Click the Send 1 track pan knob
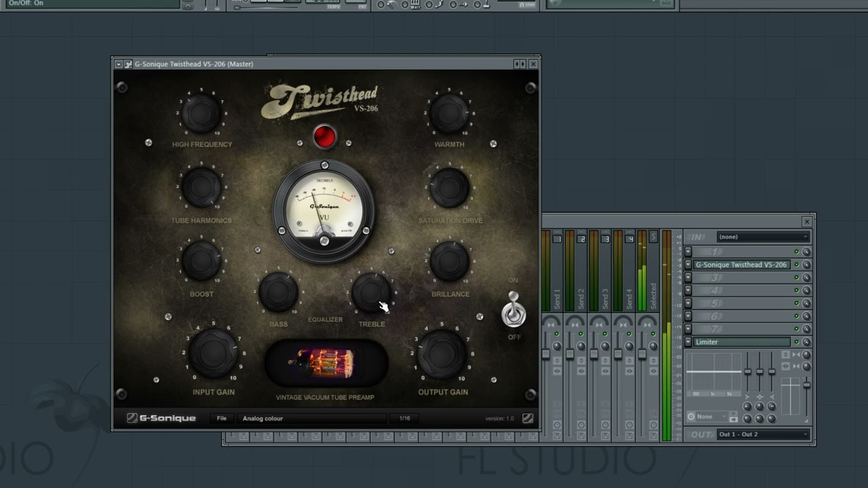Image resolution: width=868 pixels, height=488 pixels. pos(557,346)
